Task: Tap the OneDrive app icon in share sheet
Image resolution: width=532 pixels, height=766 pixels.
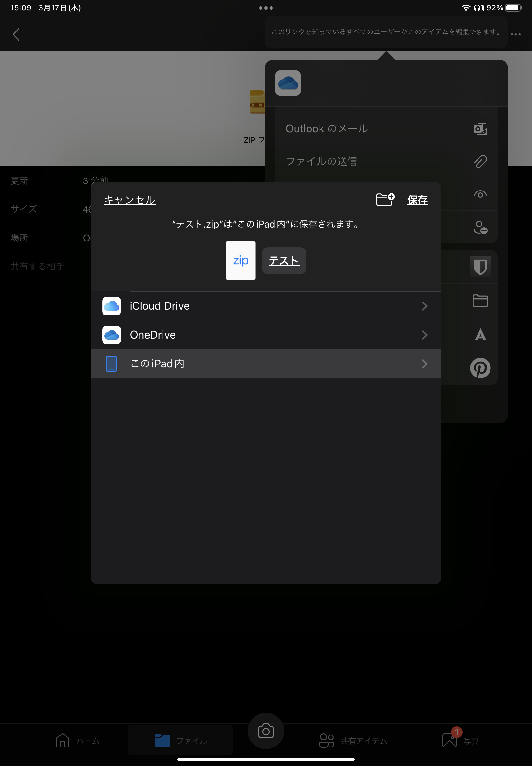Action: pyautogui.click(x=288, y=83)
